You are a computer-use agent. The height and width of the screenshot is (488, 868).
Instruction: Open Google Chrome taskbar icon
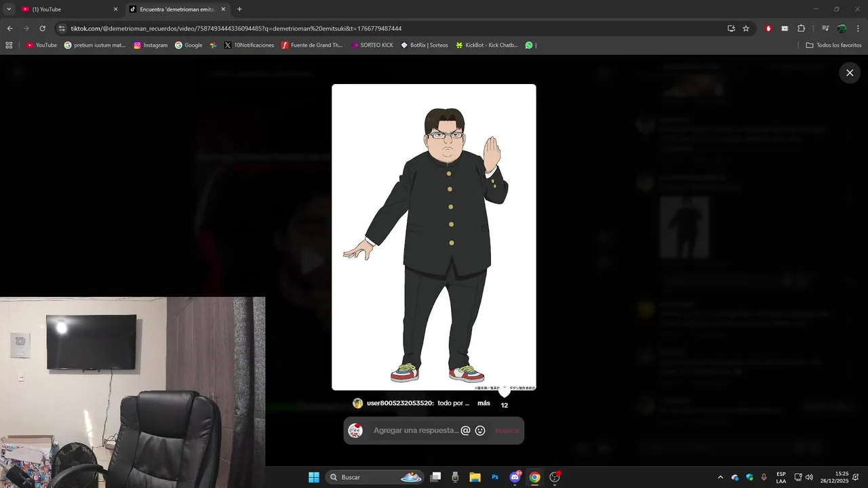tap(534, 477)
